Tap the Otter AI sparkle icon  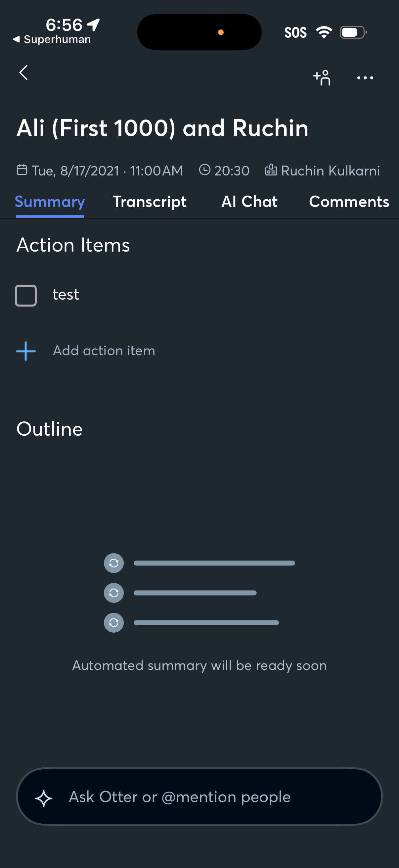point(44,798)
